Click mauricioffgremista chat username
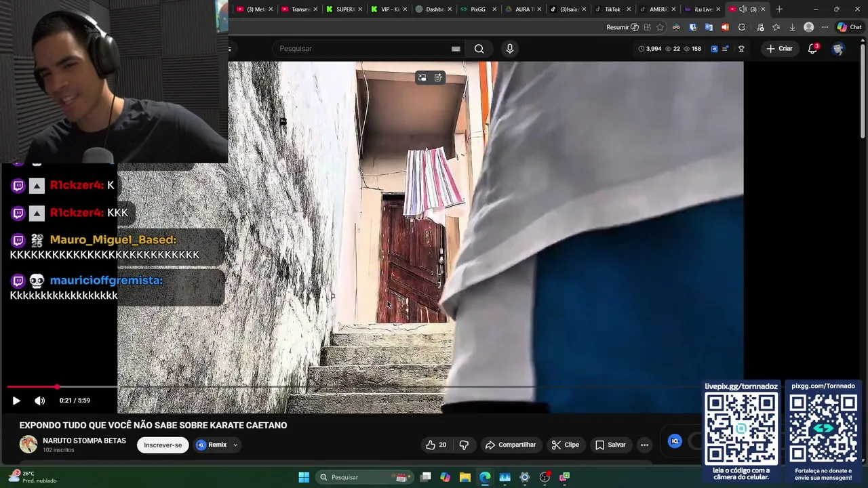The width and height of the screenshot is (868, 488). pos(106,281)
